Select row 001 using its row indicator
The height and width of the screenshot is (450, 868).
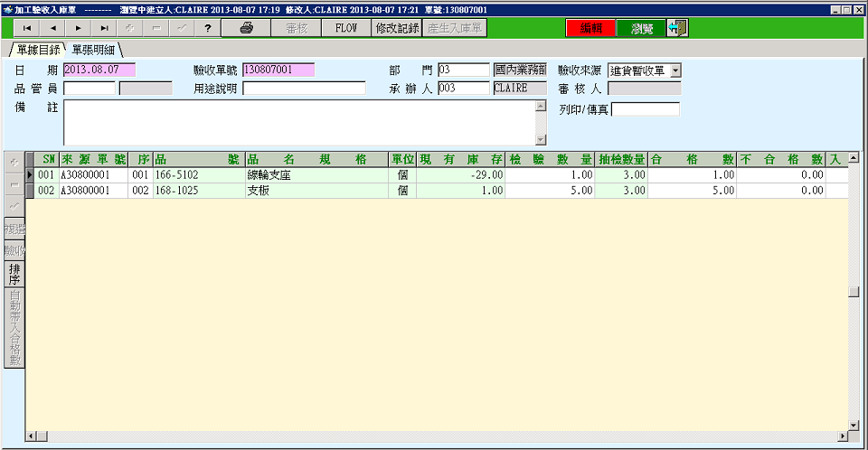(x=30, y=174)
